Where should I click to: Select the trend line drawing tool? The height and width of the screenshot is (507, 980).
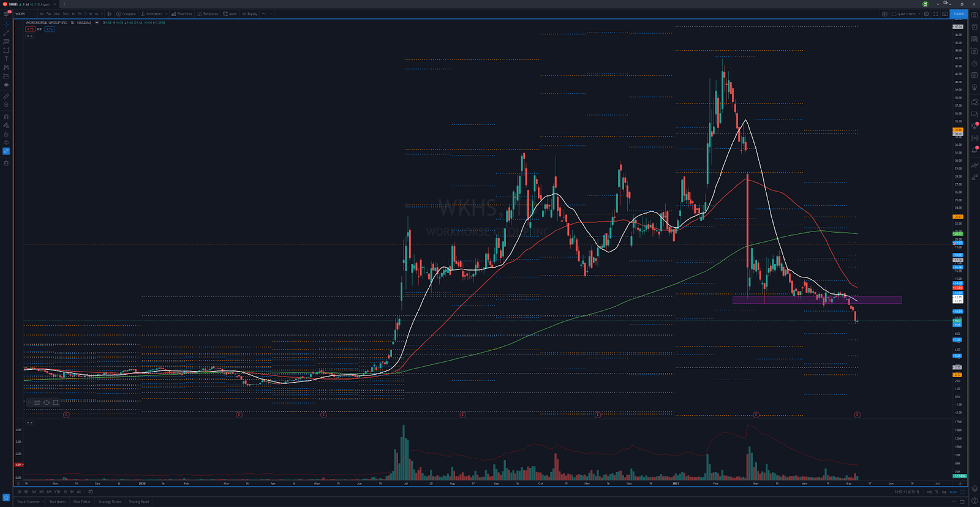pyautogui.click(x=6, y=33)
